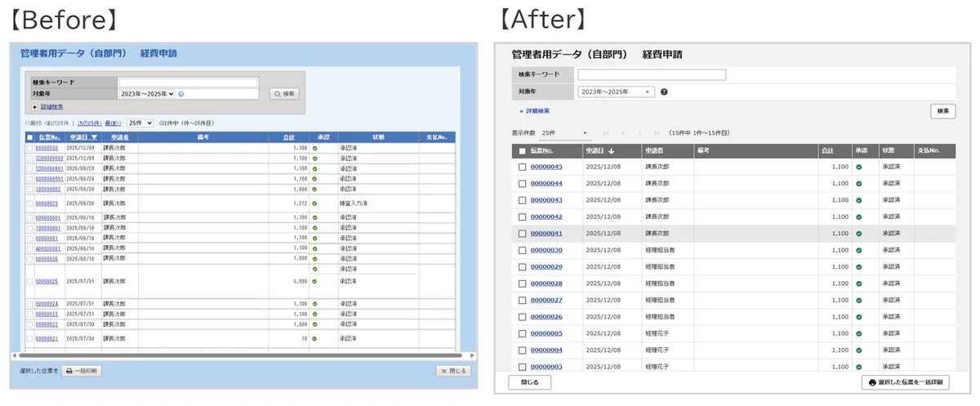The height and width of the screenshot is (406, 980).
Task: Click the help icon beside 対象年 in After panel
Action: [664, 91]
